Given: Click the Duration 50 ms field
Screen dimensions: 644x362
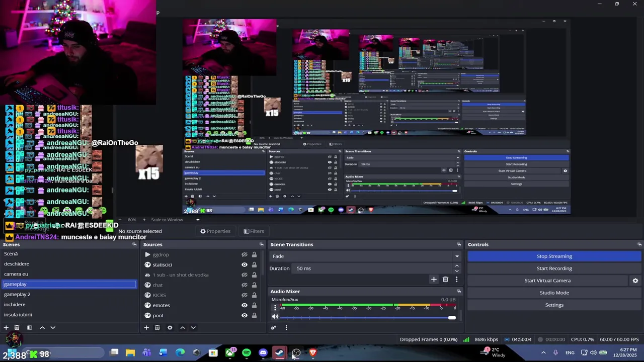Looking at the screenshot, I should click(373, 268).
